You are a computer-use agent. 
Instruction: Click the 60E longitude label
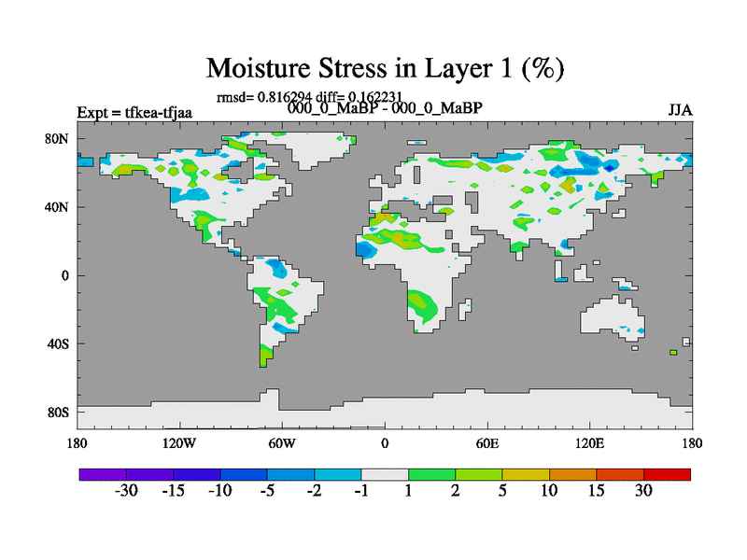click(x=487, y=444)
